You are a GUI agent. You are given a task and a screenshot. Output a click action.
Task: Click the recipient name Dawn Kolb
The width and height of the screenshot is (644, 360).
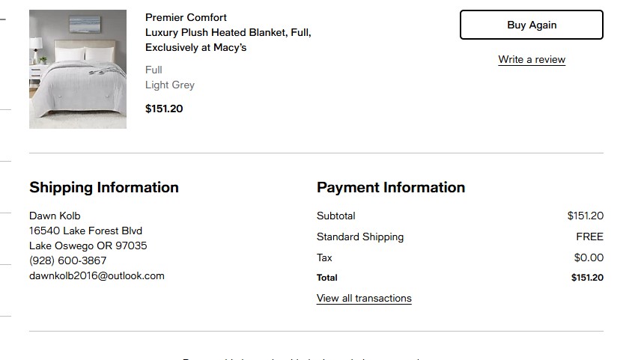coord(55,216)
